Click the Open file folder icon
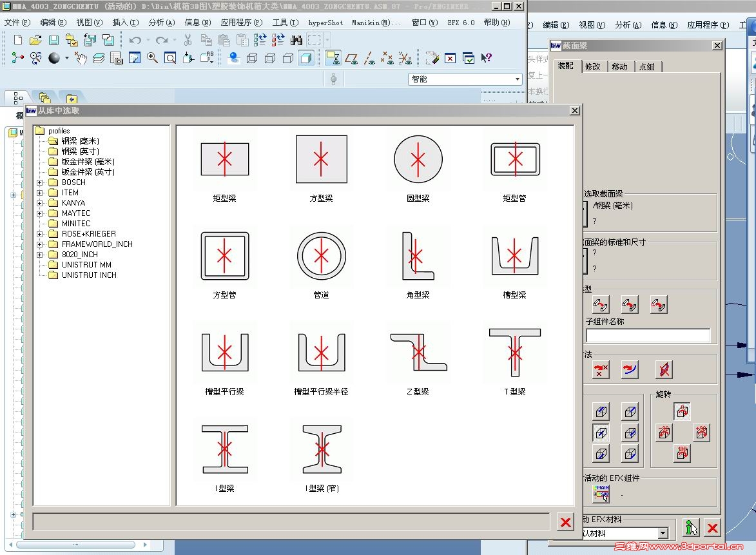 [x=35, y=40]
